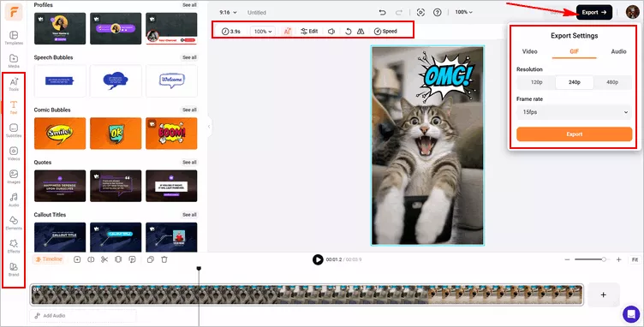The width and height of the screenshot is (644, 327).
Task: Open the Images stock panel
Action: pyautogui.click(x=14, y=177)
